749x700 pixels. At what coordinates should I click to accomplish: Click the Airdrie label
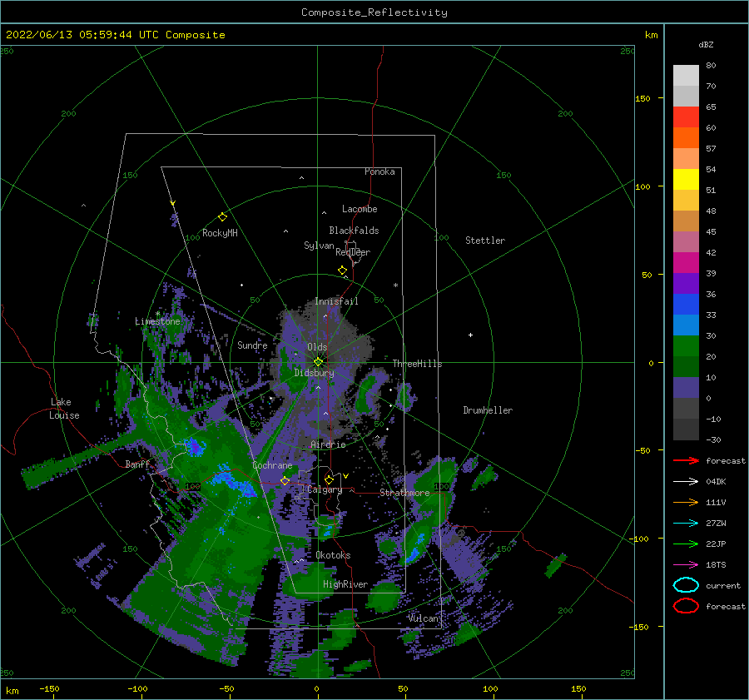point(328,444)
